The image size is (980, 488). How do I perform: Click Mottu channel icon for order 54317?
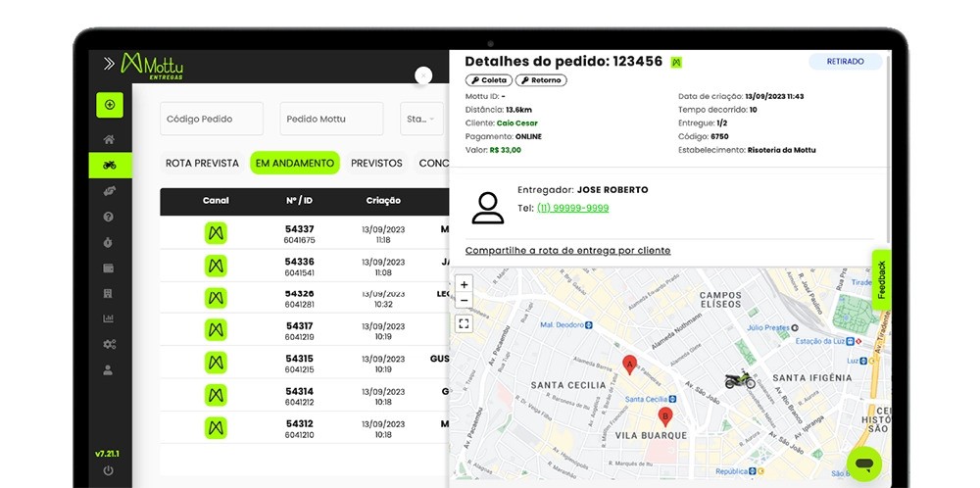tap(216, 330)
